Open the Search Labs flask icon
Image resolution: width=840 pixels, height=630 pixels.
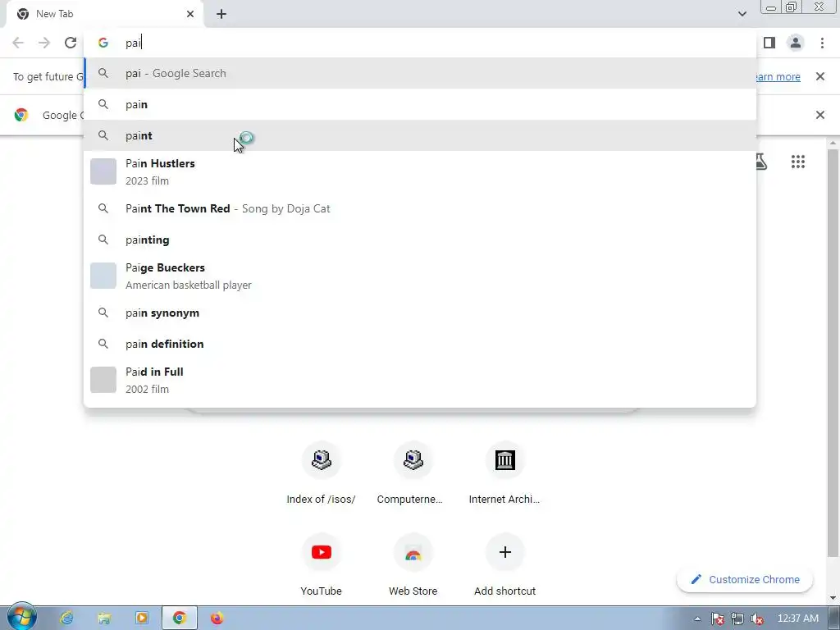point(760,162)
